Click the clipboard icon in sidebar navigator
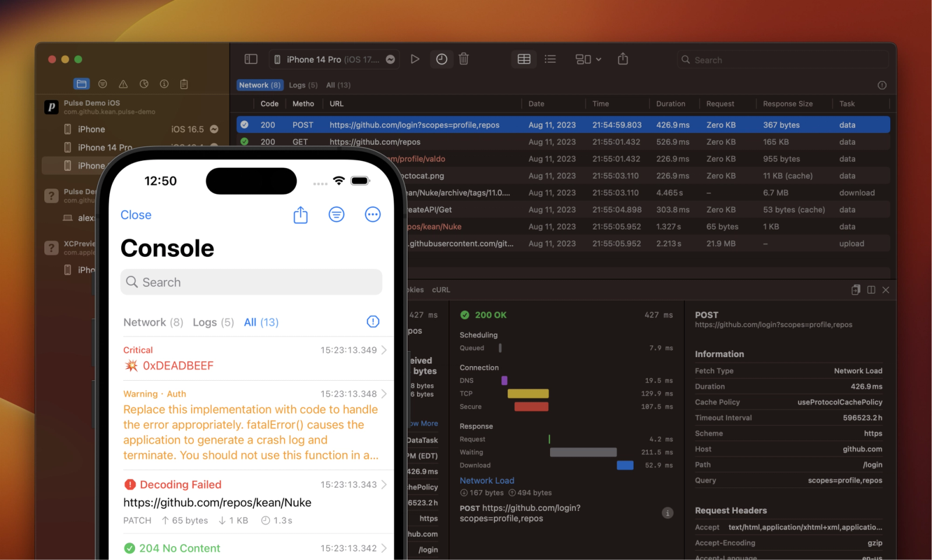This screenshot has width=932, height=560. (184, 84)
